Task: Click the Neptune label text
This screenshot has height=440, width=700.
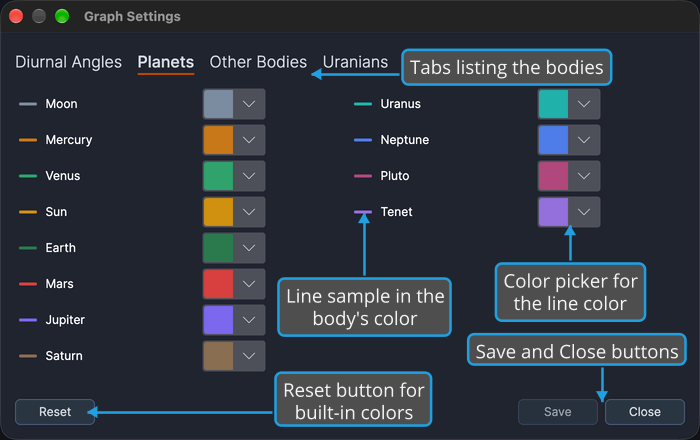Action: pyautogui.click(x=404, y=140)
